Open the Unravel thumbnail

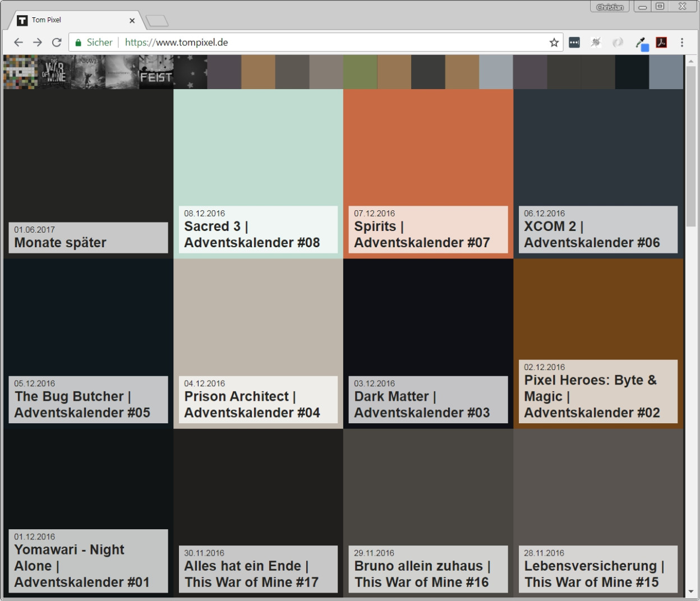(x=88, y=72)
